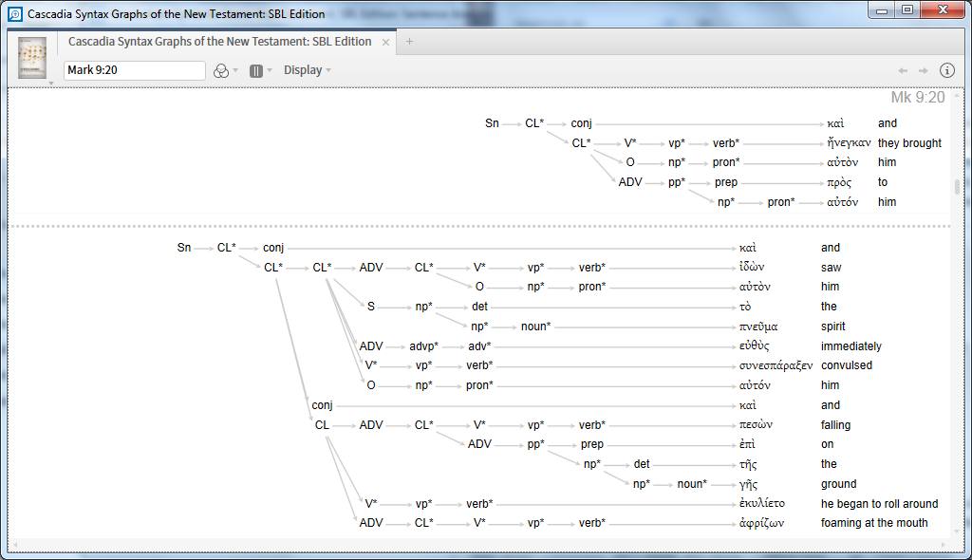Expand panel menu arrow under book cover
972x560 pixels.
click(51, 84)
